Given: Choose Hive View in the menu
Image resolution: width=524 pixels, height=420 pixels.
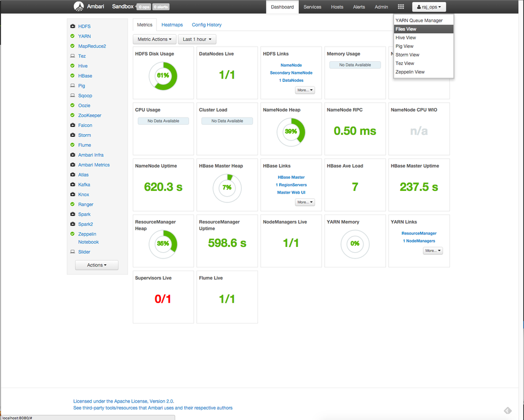Looking at the screenshot, I should click(424, 38).
